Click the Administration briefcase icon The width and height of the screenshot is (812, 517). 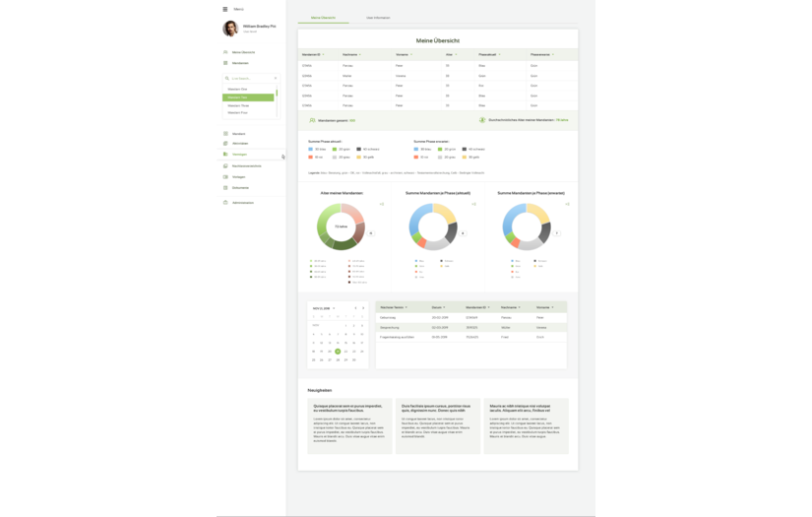225,203
